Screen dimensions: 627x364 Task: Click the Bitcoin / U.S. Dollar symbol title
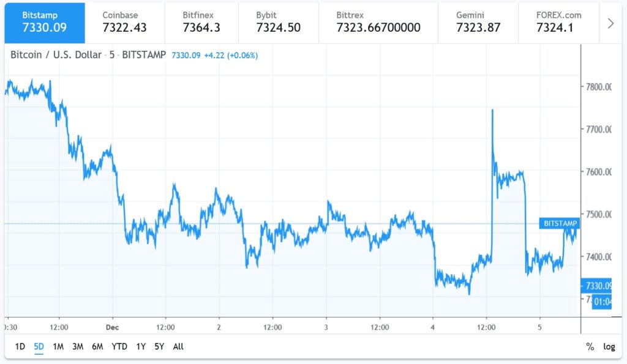[x=56, y=55]
